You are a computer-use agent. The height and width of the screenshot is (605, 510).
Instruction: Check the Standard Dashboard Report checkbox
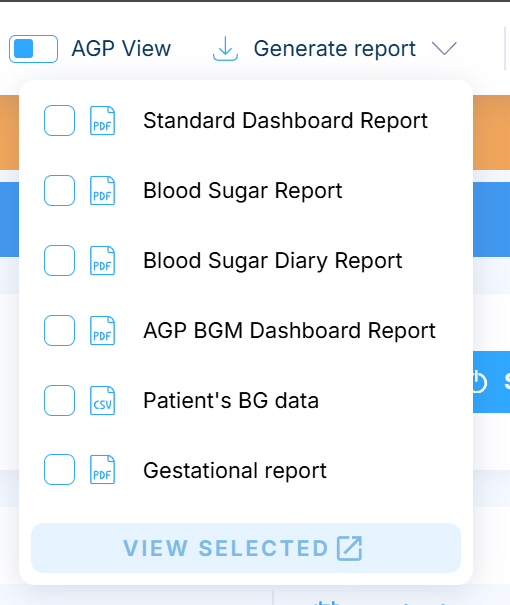pos(59,120)
